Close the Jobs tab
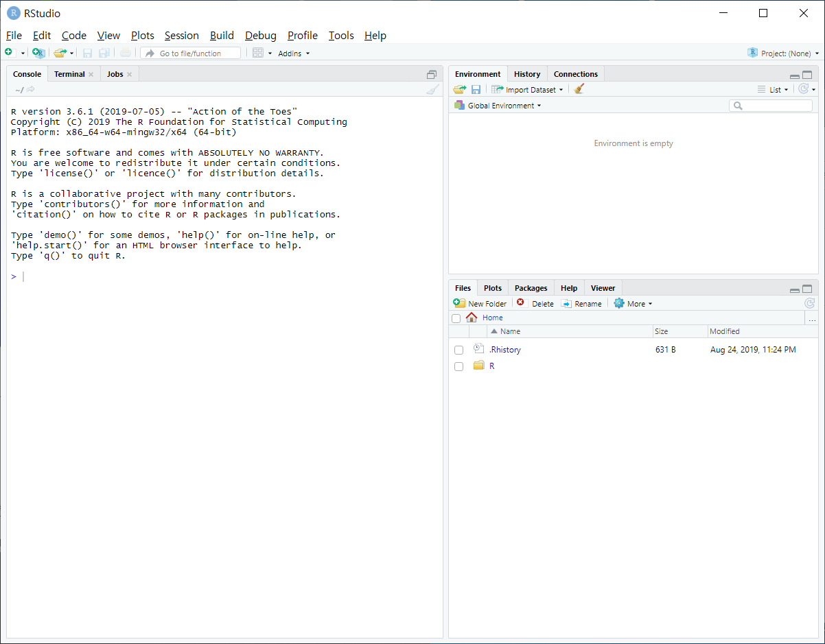 (129, 75)
